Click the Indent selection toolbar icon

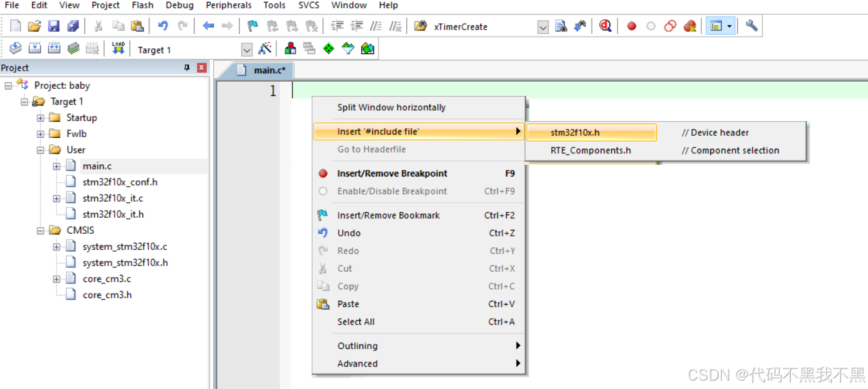coord(337,26)
